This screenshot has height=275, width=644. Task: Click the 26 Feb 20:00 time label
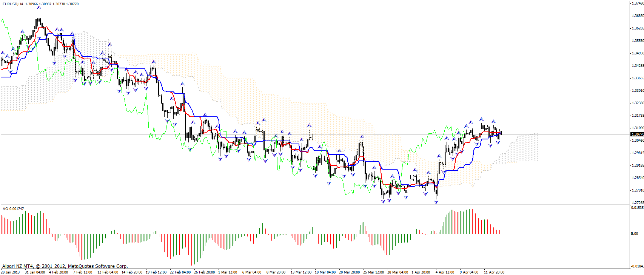tap(204, 272)
